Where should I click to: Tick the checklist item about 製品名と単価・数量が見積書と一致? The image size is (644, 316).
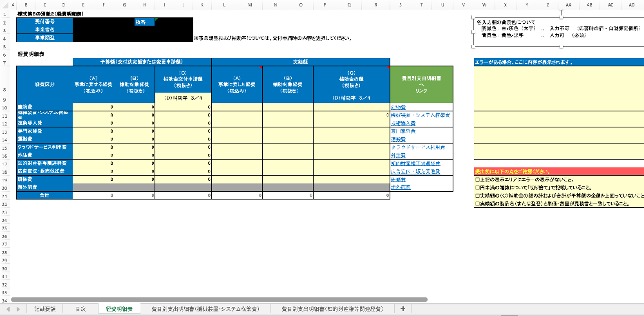[477, 203]
